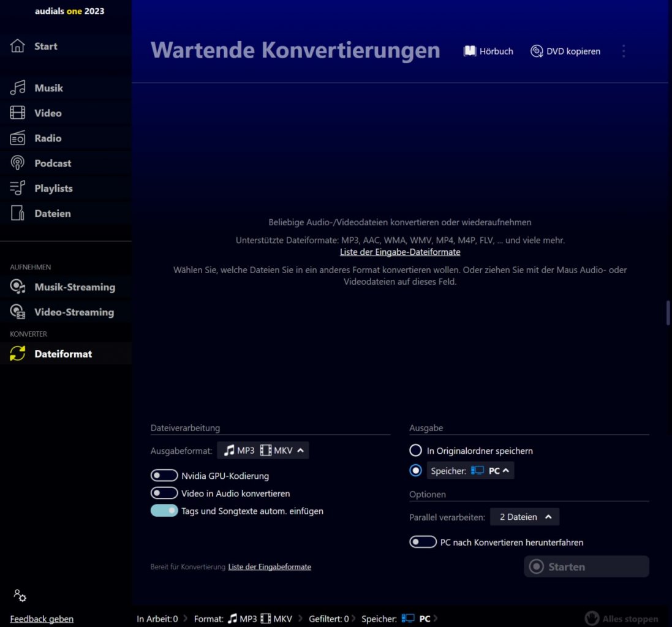This screenshot has width=672, height=627.
Task: Click the 'Wartende Konvertierungen' heading
Action: (295, 50)
